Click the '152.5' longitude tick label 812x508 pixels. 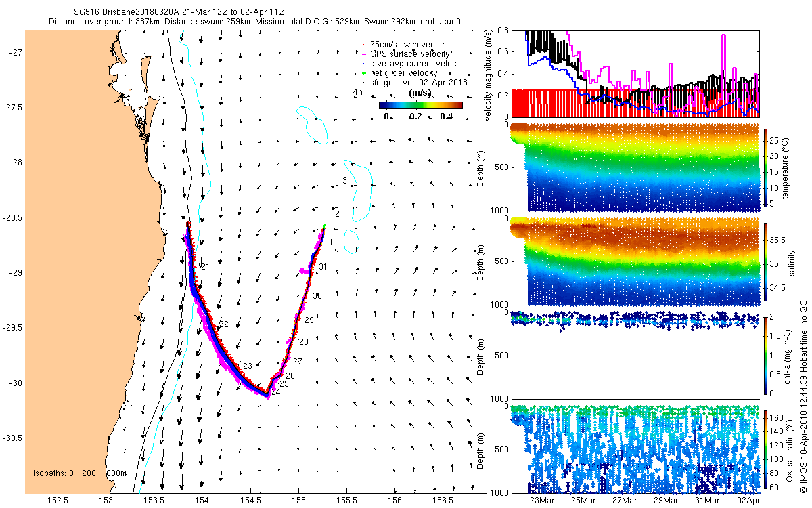(x=58, y=501)
